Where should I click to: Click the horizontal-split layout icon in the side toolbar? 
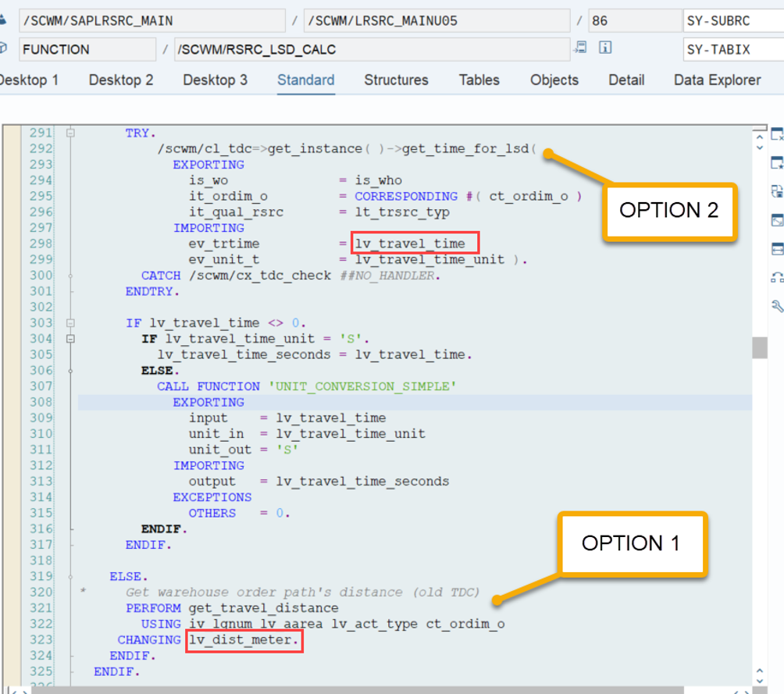[777, 248]
